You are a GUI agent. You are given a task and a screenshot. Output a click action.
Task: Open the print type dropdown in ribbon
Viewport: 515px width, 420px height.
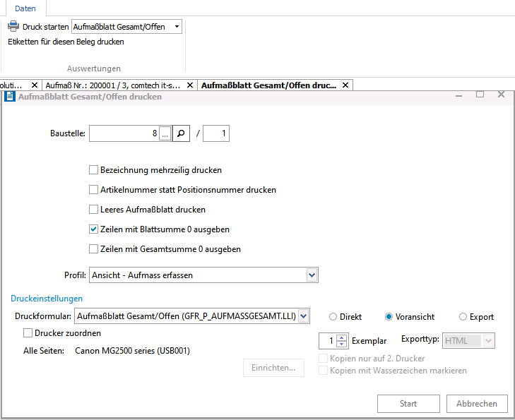click(x=176, y=27)
